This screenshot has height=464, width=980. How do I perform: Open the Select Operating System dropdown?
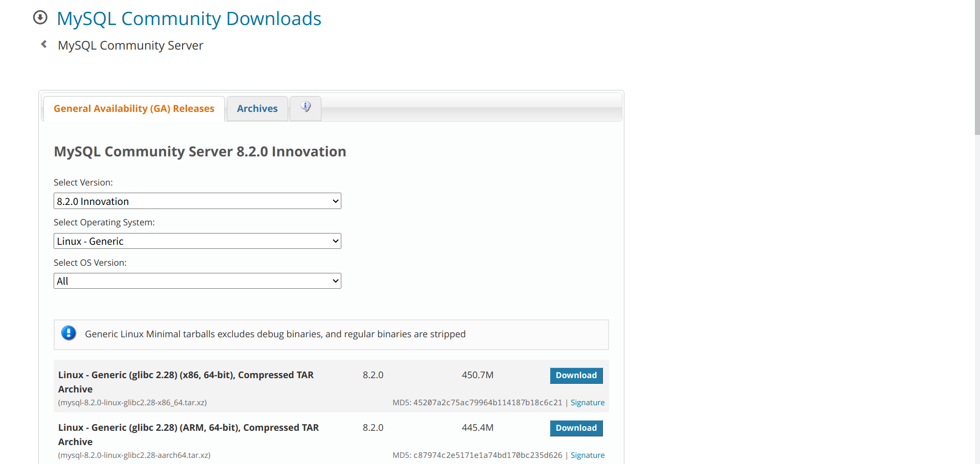point(197,241)
